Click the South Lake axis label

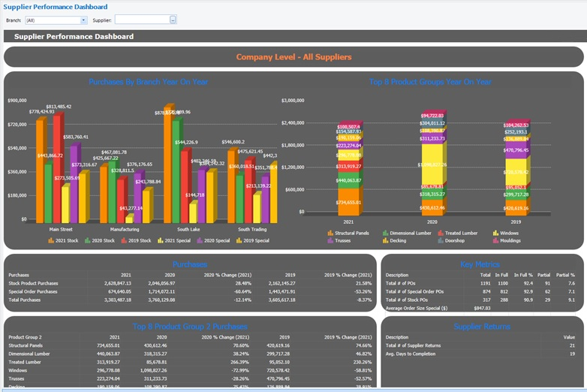pos(188,229)
